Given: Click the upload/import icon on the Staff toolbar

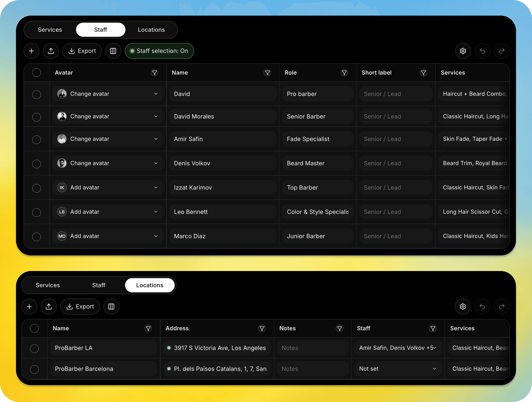Looking at the screenshot, I should (51, 51).
